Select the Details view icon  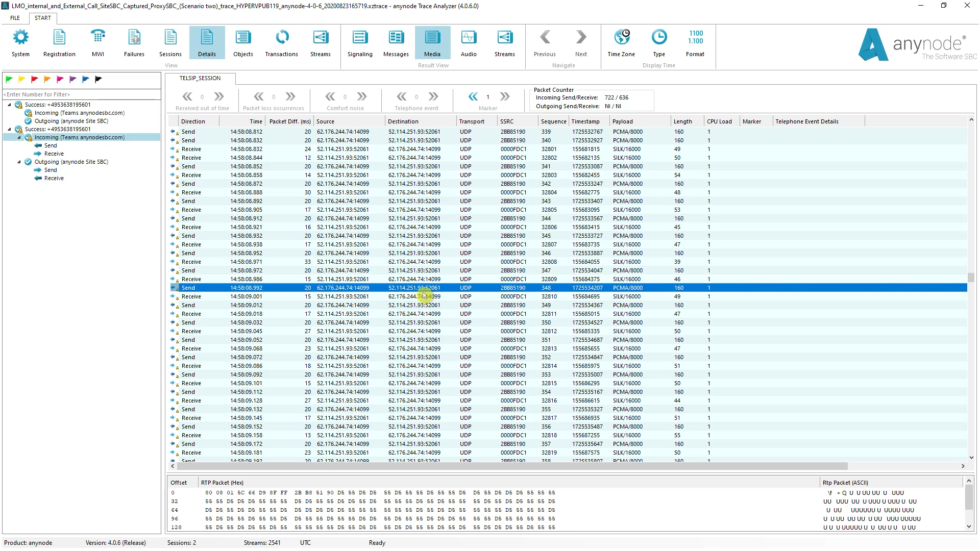pyautogui.click(x=207, y=43)
